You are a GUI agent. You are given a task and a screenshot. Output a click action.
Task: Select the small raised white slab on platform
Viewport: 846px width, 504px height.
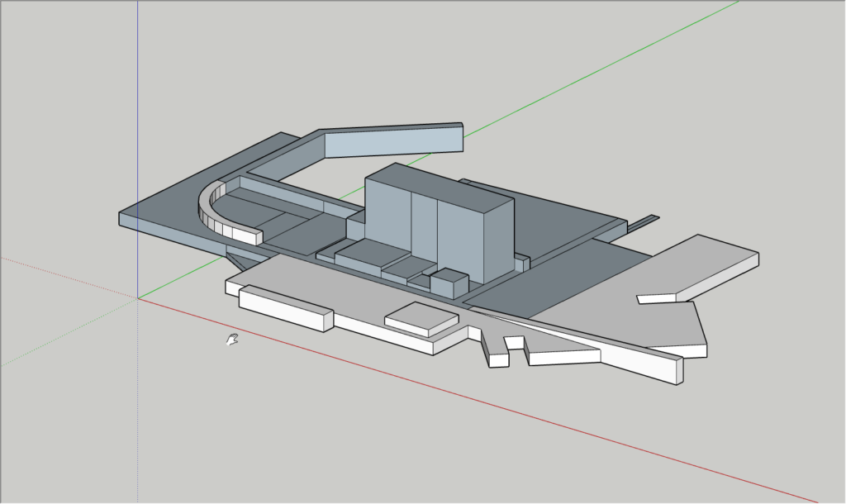click(x=421, y=316)
